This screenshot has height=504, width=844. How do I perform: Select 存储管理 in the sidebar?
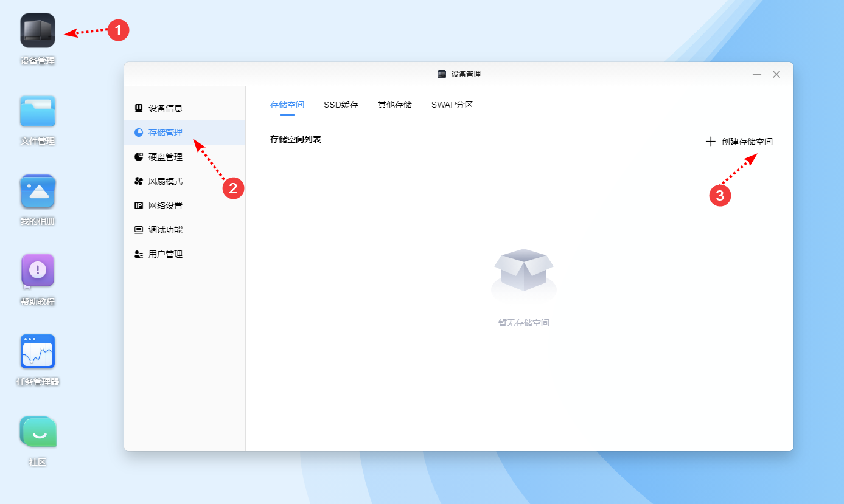coord(165,133)
